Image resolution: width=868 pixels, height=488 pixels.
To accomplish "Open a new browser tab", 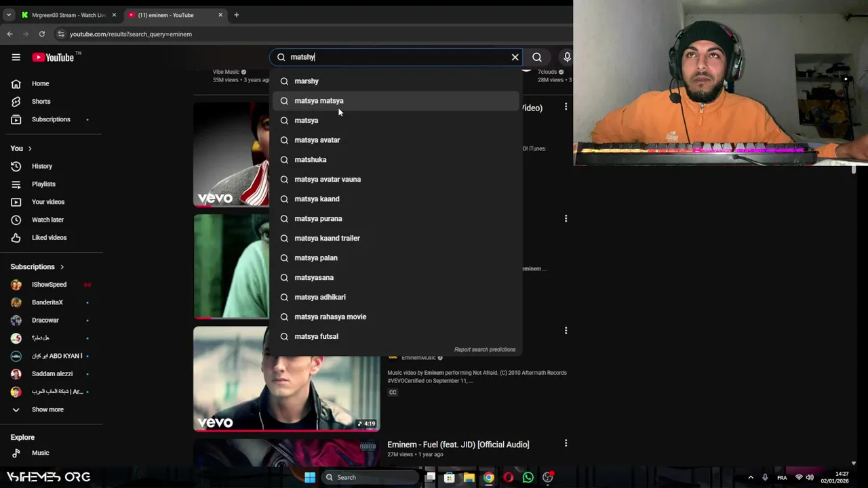I will click(x=236, y=15).
